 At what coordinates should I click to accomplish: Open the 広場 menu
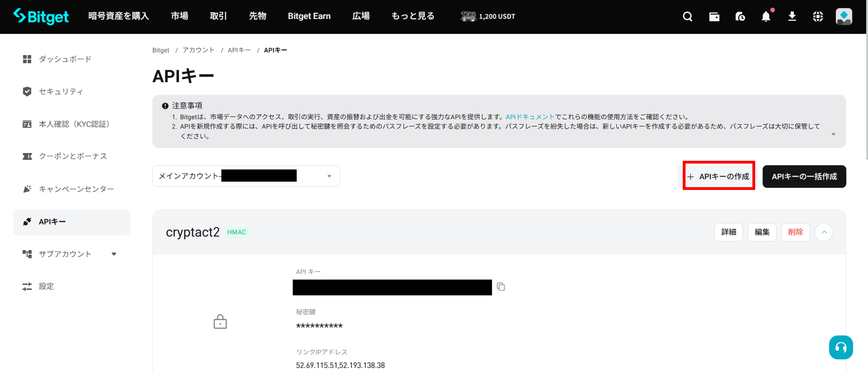click(361, 16)
